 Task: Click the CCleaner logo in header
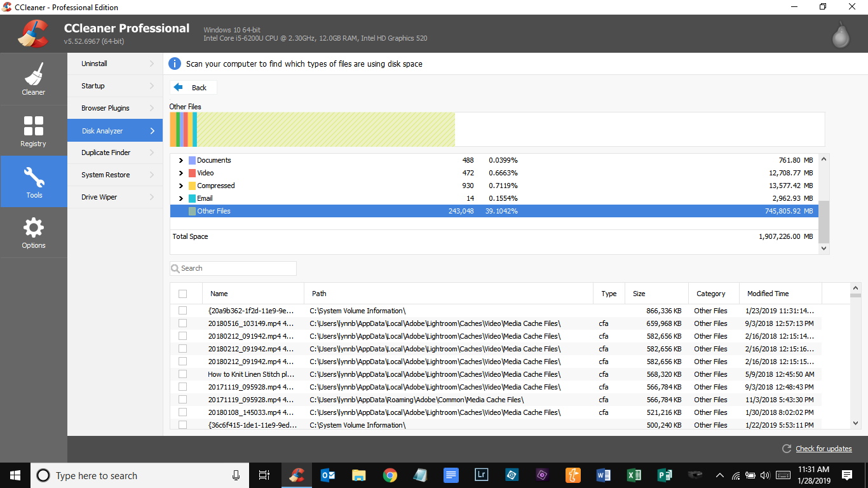pyautogui.click(x=33, y=34)
